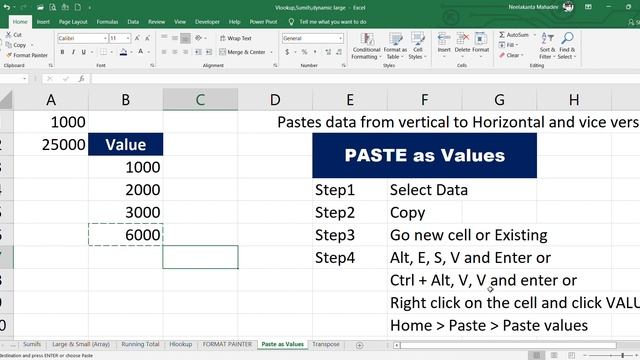640x360 pixels.
Task: Switch to the FORMAT PAINTER sheet tab
Action: pos(227,344)
